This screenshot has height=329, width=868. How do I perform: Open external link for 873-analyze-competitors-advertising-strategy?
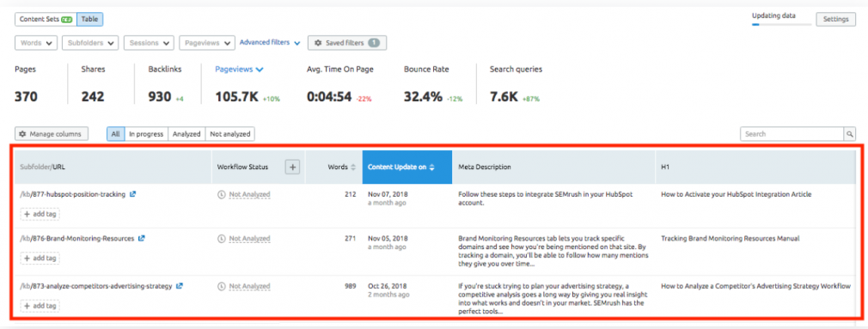tap(180, 286)
